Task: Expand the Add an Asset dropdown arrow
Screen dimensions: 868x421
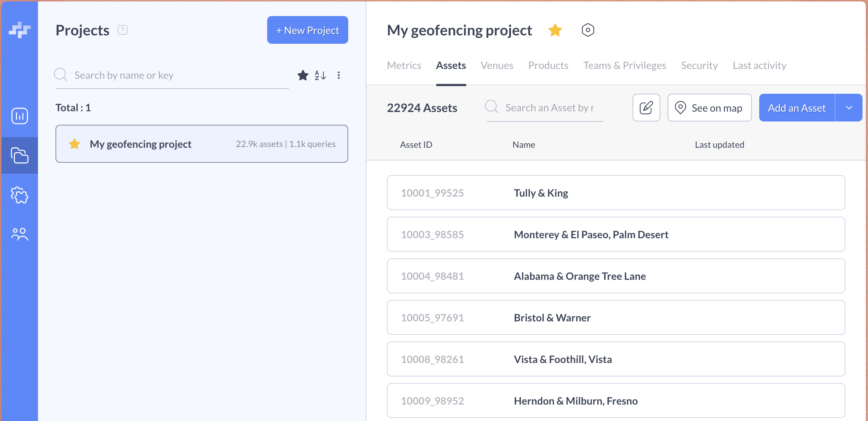Action: click(849, 108)
